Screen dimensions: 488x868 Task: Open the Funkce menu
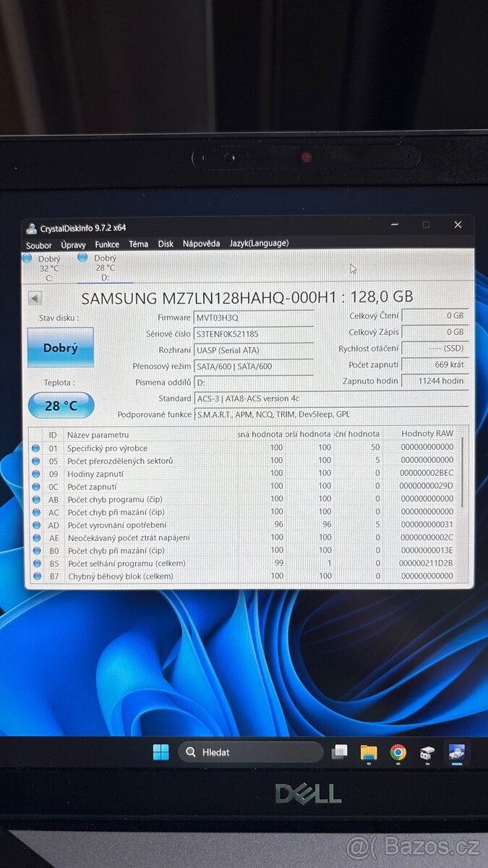click(107, 244)
